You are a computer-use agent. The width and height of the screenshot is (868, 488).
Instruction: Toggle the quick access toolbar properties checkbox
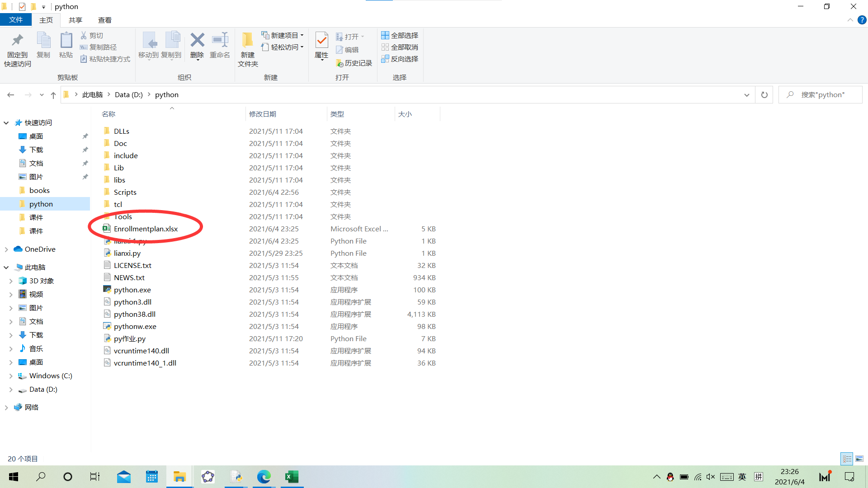coord(22,6)
